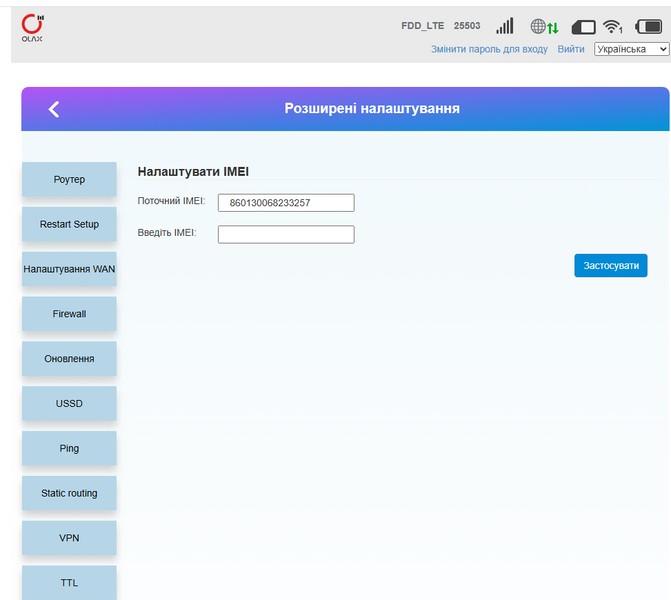Screen dimensions: 671x600
Task: Open the Restart Setup section
Action: pyautogui.click(x=69, y=224)
